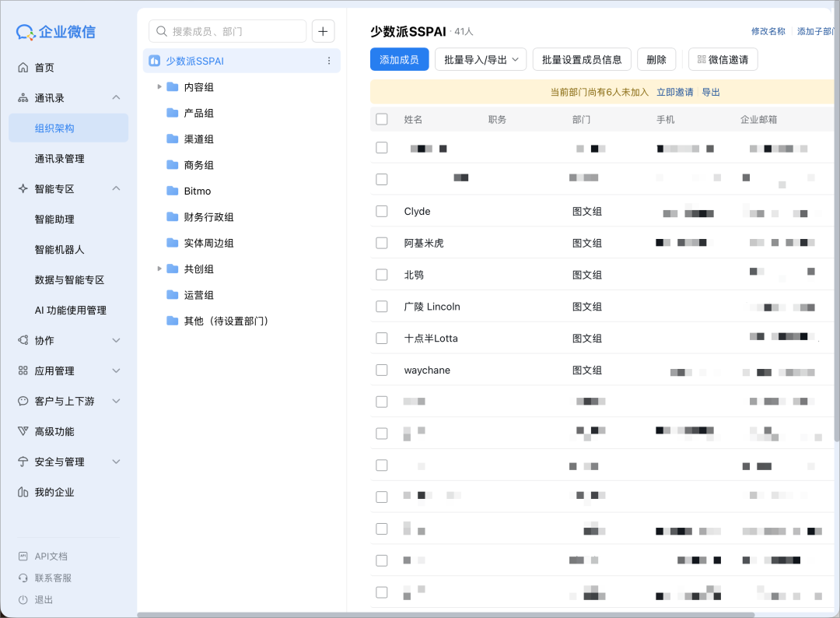Click the 修改名称 link
The width and height of the screenshot is (840, 618).
pos(768,32)
